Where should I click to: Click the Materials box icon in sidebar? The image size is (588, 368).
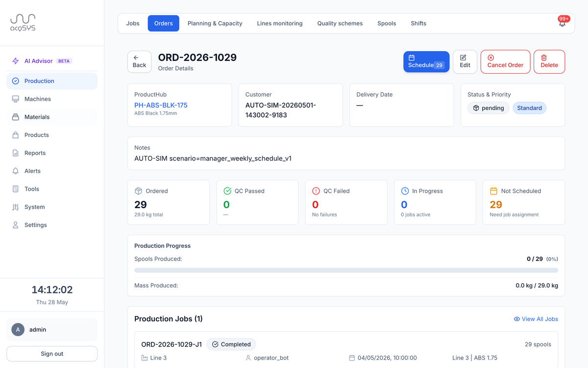point(15,117)
